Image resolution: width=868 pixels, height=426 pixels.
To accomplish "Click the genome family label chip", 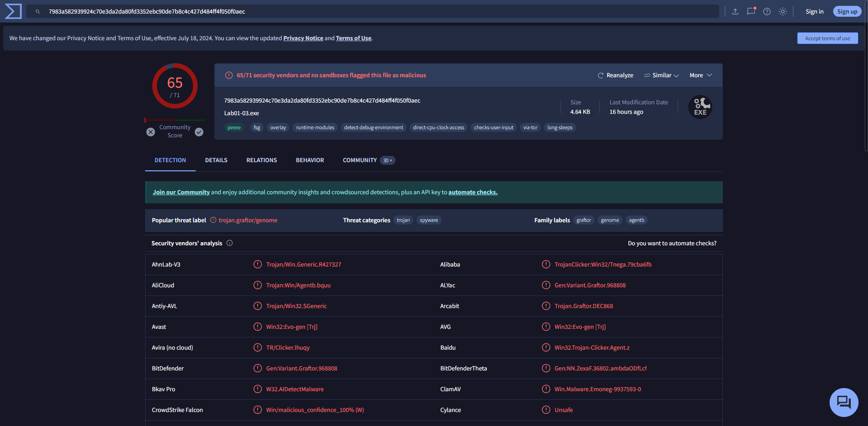I will (610, 220).
